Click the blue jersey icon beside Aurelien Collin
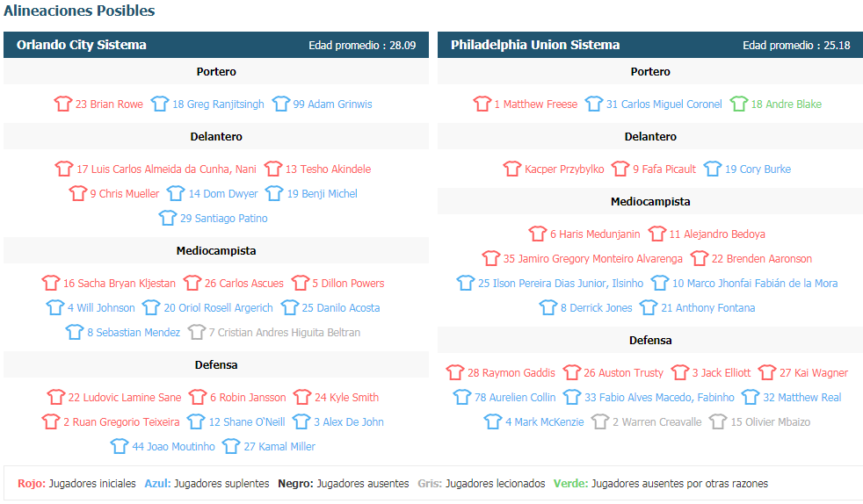This screenshot has width=863, height=504. coord(461,397)
